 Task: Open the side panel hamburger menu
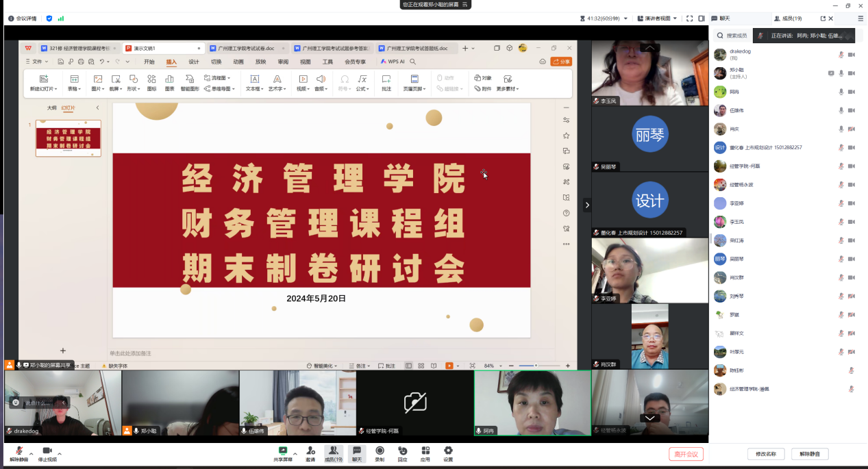point(860,18)
